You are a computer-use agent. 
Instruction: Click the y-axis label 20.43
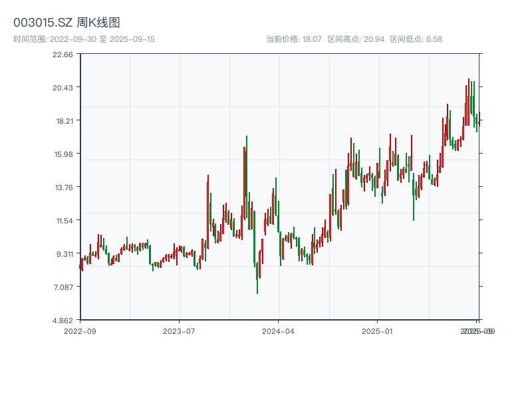point(63,88)
